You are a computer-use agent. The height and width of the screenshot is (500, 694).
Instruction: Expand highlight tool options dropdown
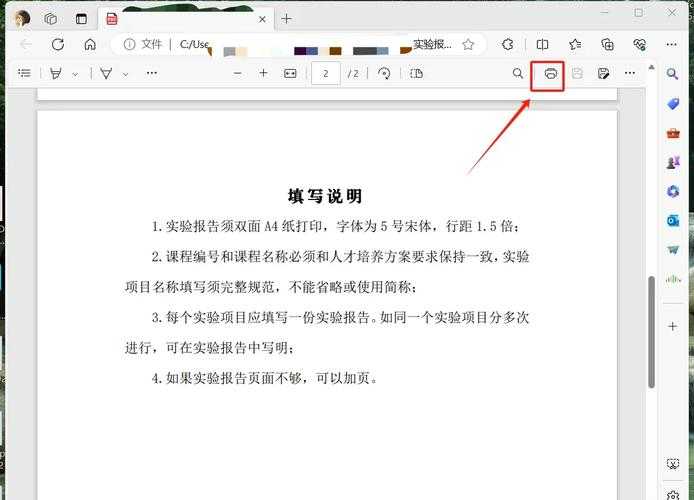[75, 74]
